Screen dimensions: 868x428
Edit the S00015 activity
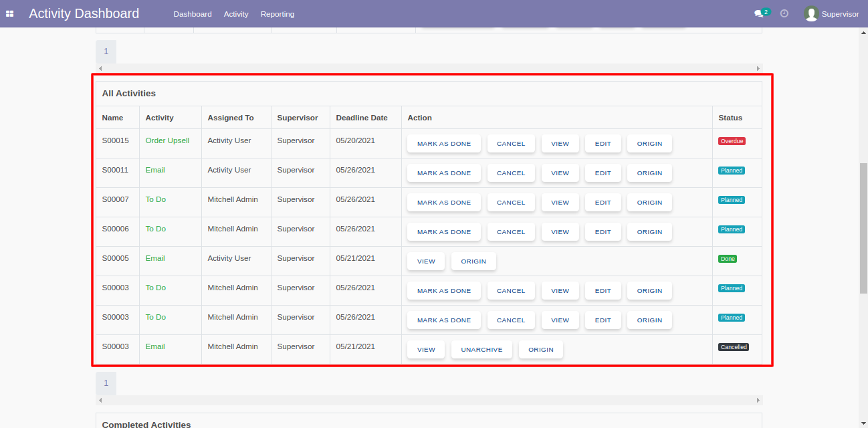point(603,144)
